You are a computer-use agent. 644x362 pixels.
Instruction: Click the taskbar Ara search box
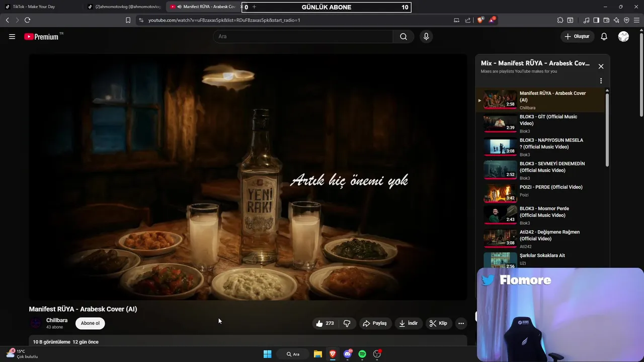[293, 354]
